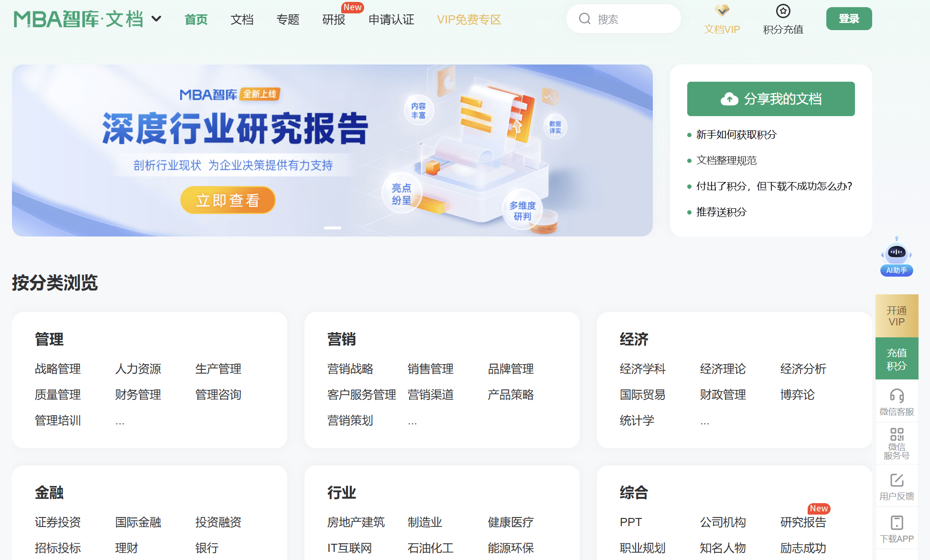Open 微信客服 headset support icon
Image resolution: width=930 pixels, height=560 pixels.
(897, 396)
